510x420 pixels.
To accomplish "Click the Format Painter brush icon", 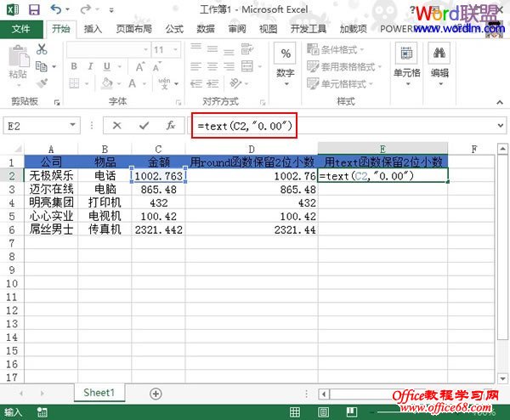I will 42,83.
